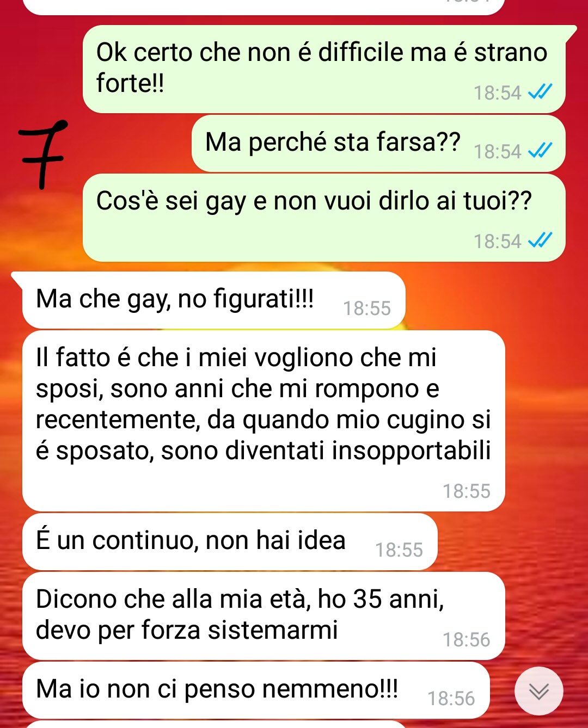
Task: Select message 'Ma io non ci penso nemmeno!!!'
Action: (256, 690)
